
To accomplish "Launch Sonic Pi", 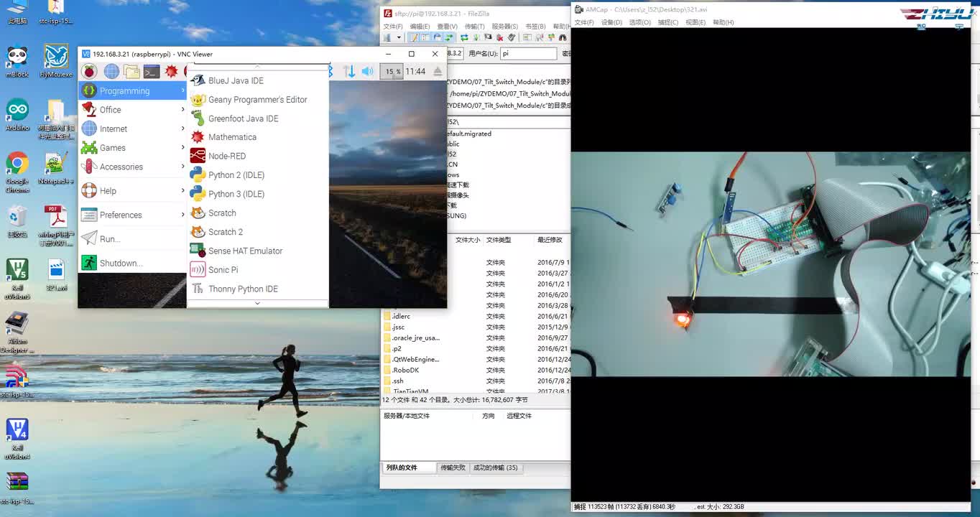I will (258, 270).
